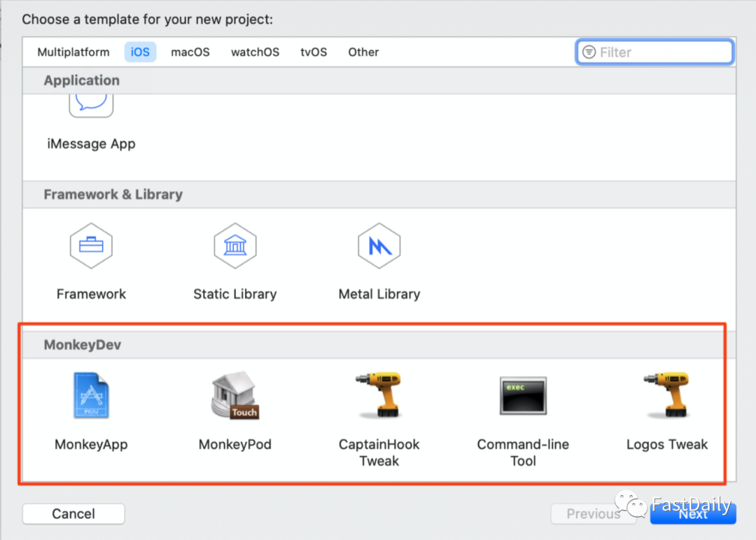Switch to the macOS tab
The height and width of the screenshot is (540, 756).
tap(190, 52)
